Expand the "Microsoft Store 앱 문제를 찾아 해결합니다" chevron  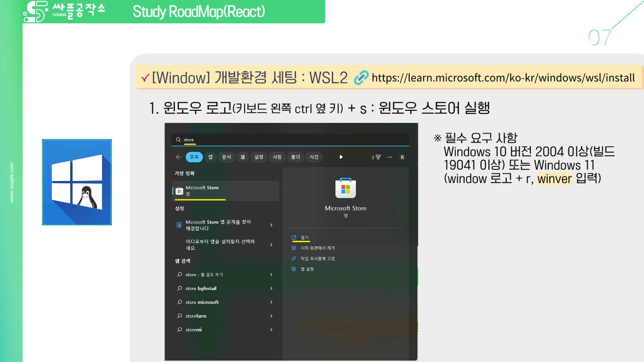(271, 225)
